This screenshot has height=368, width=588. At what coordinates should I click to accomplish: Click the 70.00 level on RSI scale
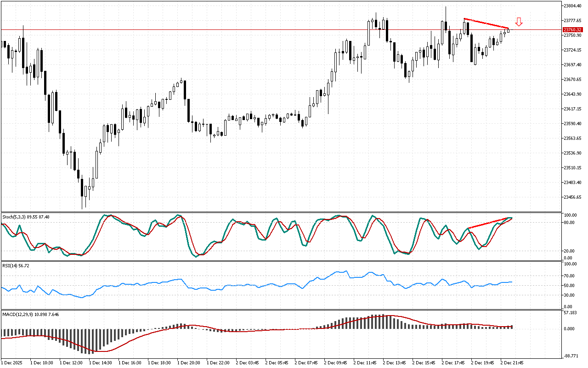[570, 276]
